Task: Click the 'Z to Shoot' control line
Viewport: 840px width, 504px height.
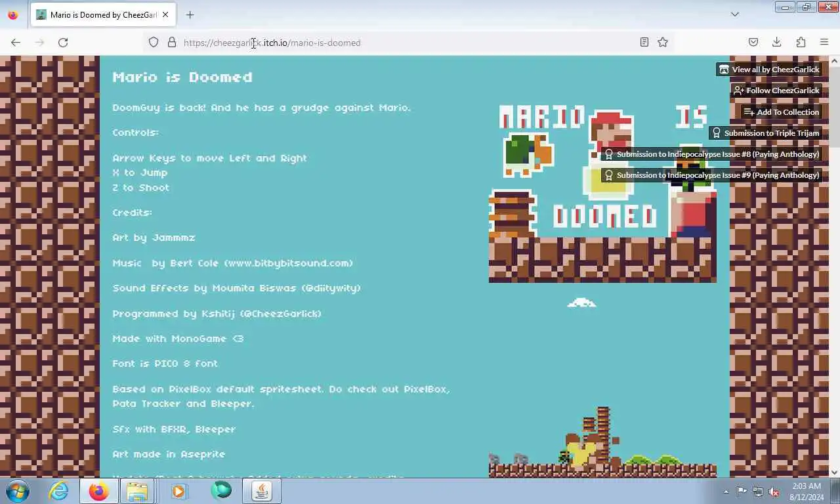Action: pos(140,188)
